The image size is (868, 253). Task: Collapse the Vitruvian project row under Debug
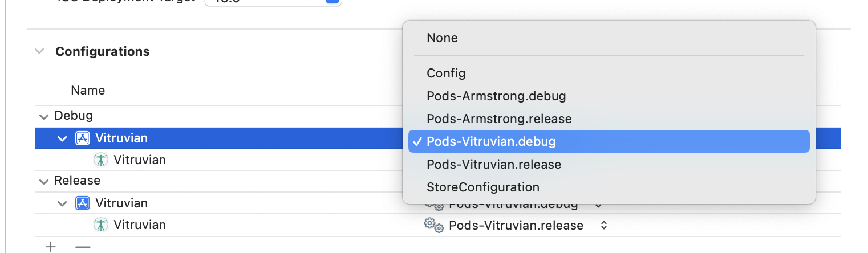coord(63,138)
